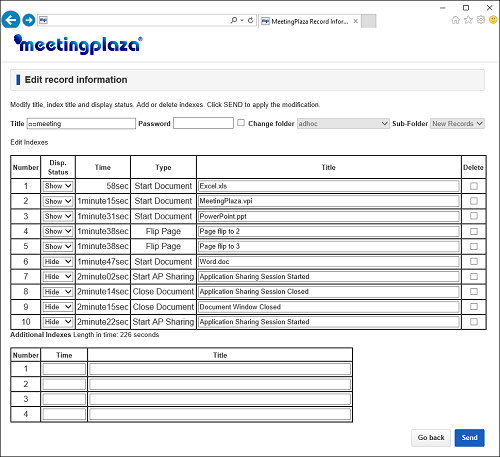
Task: Click the Send button
Action: pyautogui.click(x=469, y=438)
